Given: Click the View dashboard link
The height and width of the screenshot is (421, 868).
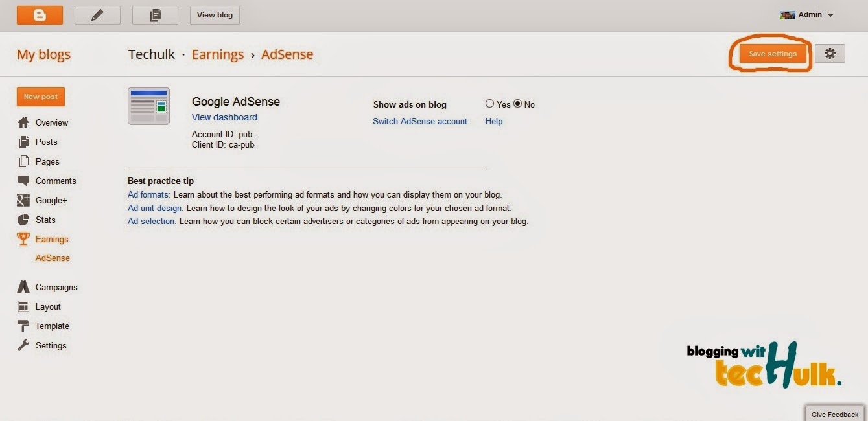Looking at the screenshot, I should (x=224, y=117).
